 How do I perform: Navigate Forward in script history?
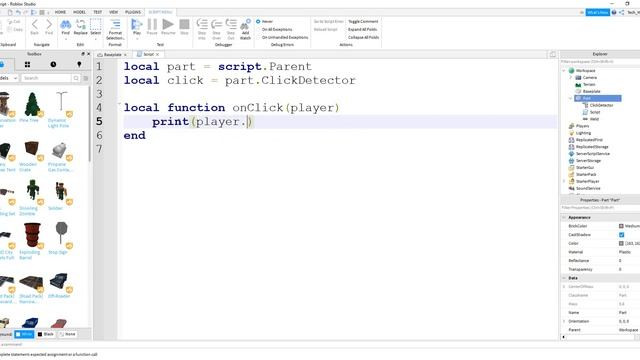click(49, 24)
